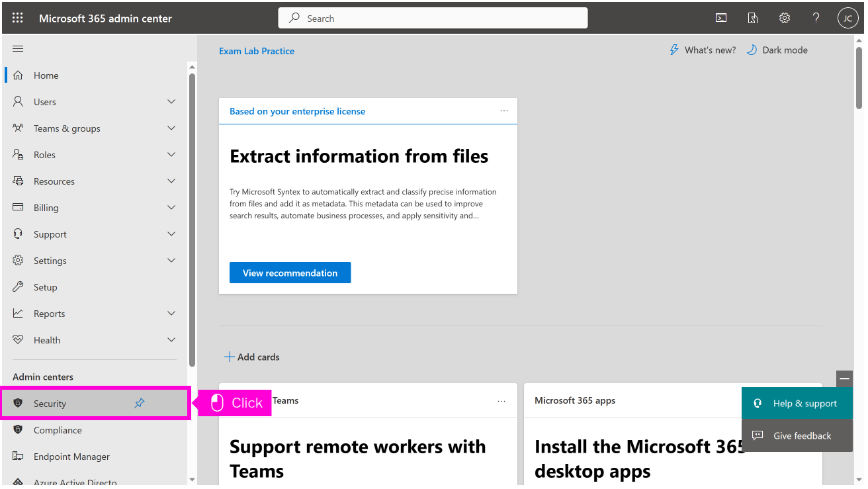Collapse the navigation menu hamburger icon
Screen dimensions: 868x489
(x=18, y=49)
